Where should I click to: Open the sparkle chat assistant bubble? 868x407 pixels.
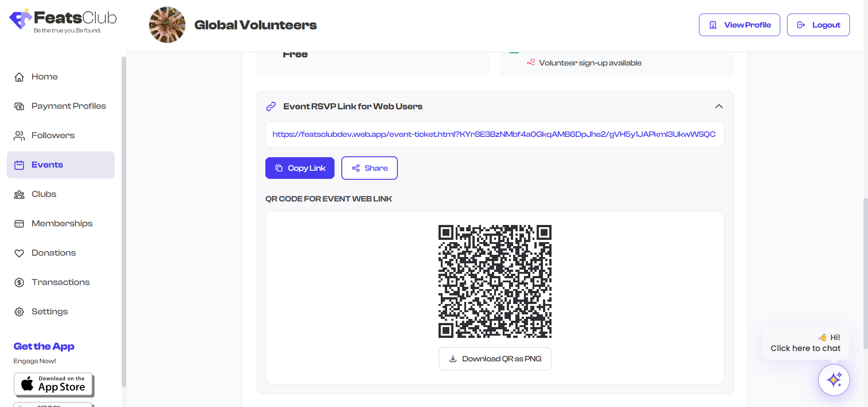tap(834, 380)
